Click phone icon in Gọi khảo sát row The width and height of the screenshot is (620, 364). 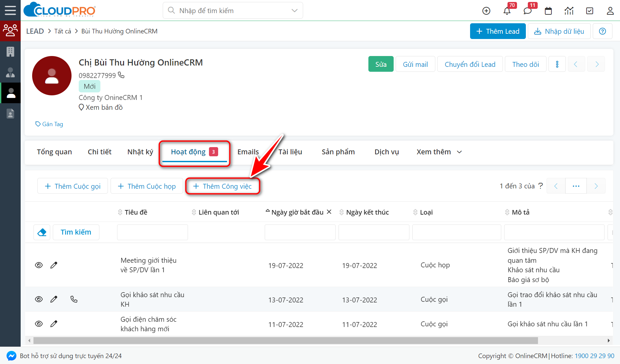coord(74,299)
